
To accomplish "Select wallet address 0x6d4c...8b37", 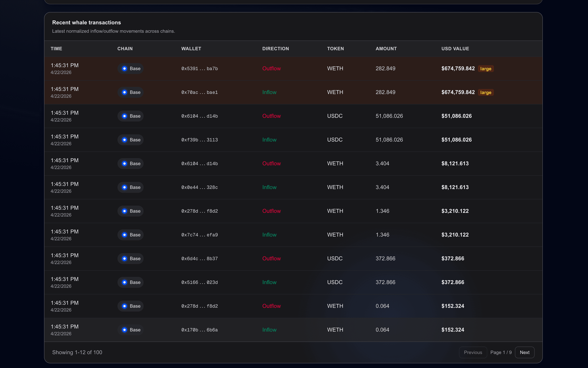I will click(x=199, y=259).
